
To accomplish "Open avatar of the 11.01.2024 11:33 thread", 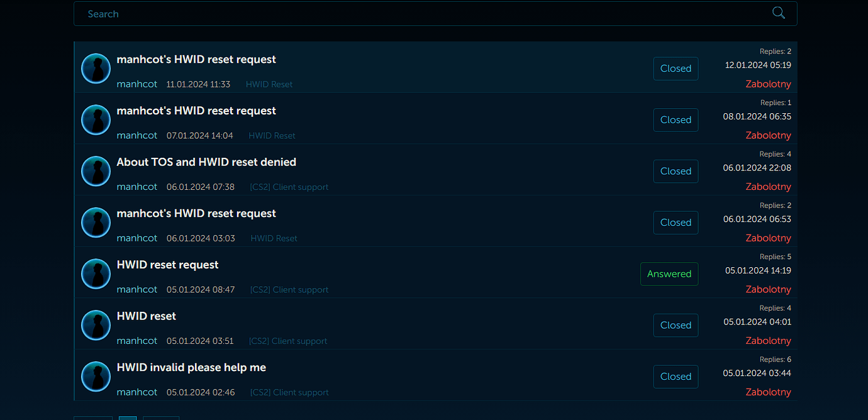I will click(x=96, y=69).
